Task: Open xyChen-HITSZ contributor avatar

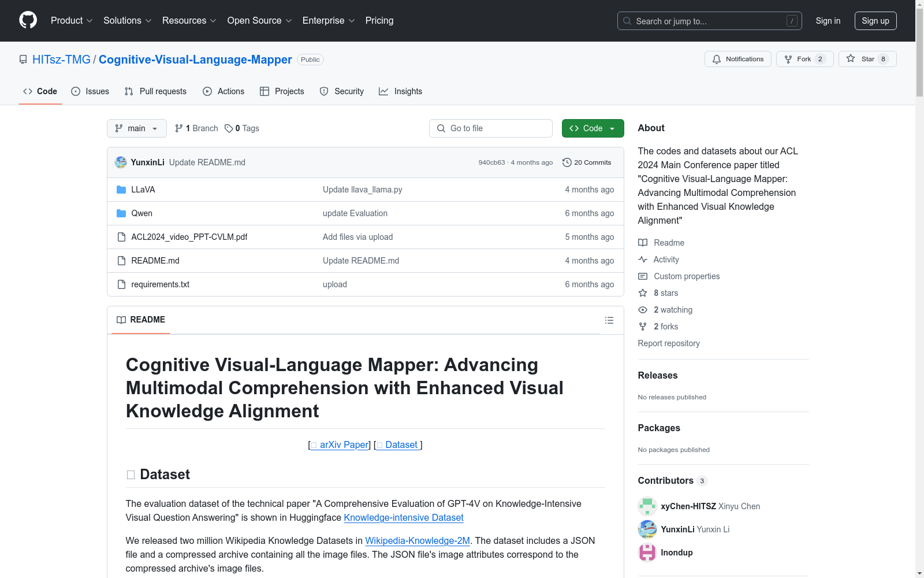Action: 647,506
